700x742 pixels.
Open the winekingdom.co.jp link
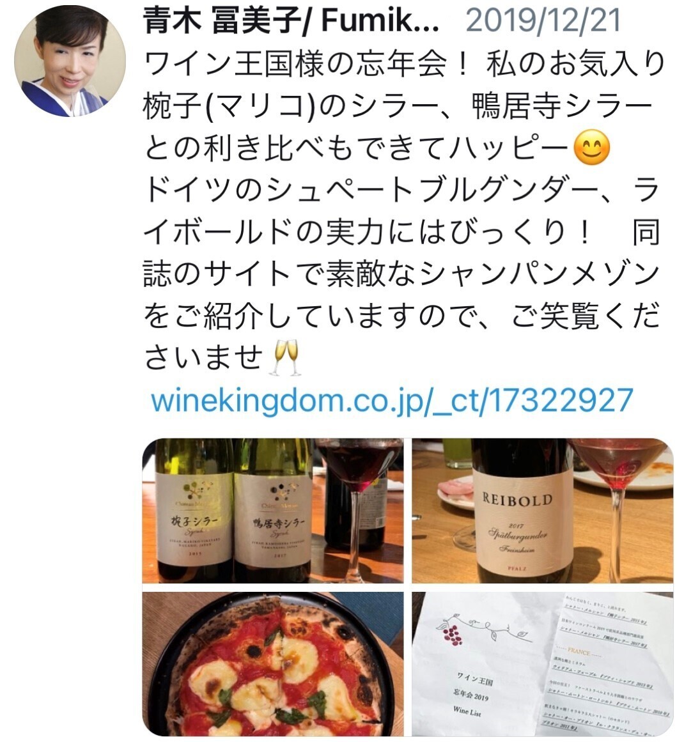392,401
